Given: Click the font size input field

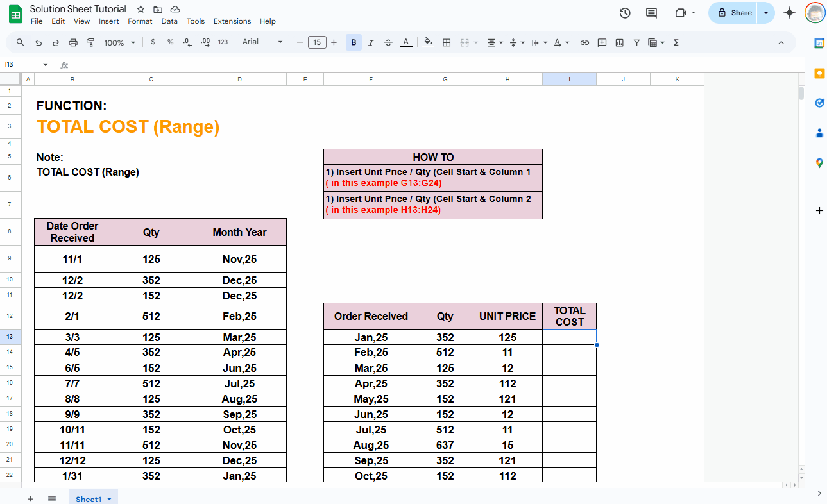Looking at the screenshot, I should pos(317,42).
